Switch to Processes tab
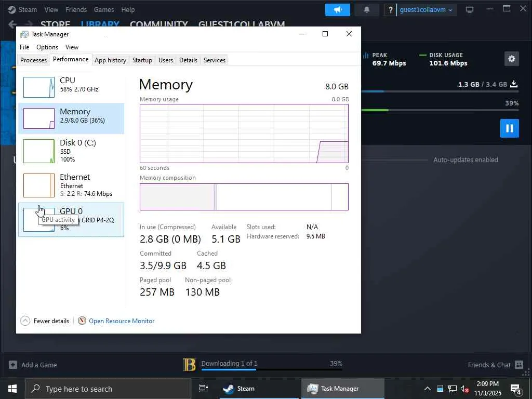 tap(34, 60)
